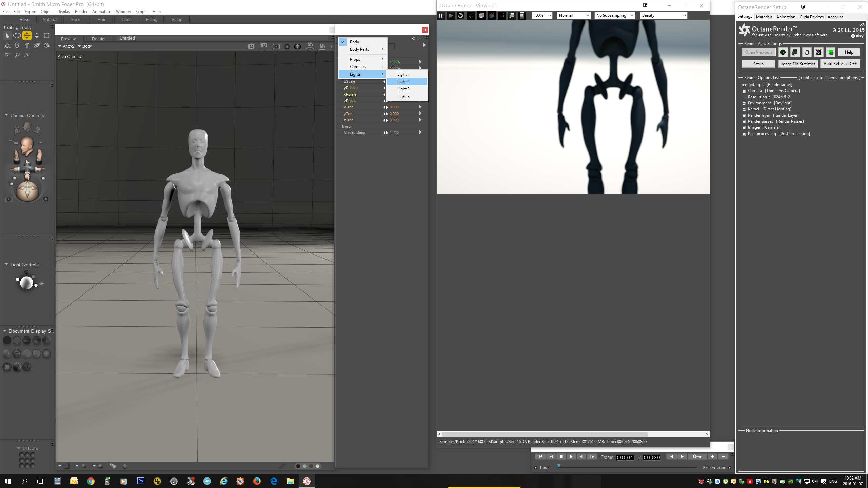The image size is (868, 488).
Task: Open the Beauty render pass dropdown
Action: coord(664,15)
